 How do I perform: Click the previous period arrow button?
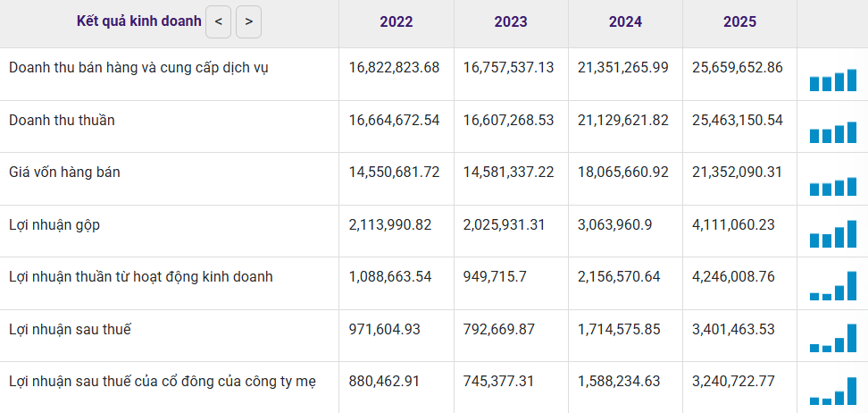pyautogui.click(x=218, y=21)
